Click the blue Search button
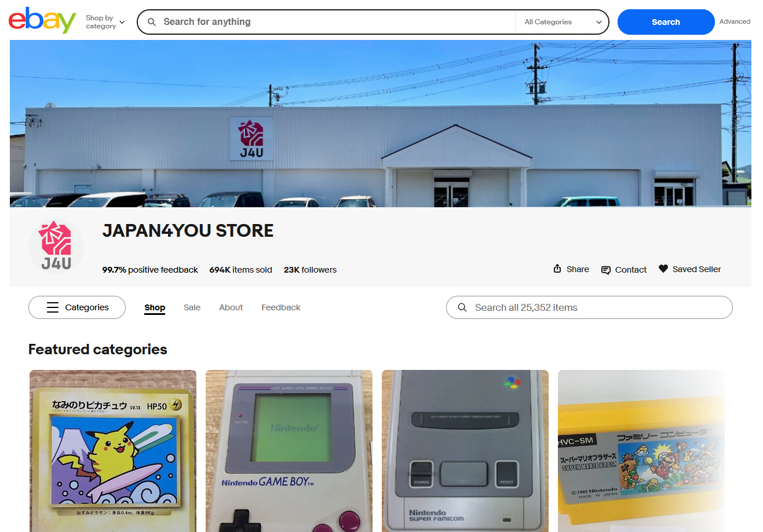 [666, 22]
